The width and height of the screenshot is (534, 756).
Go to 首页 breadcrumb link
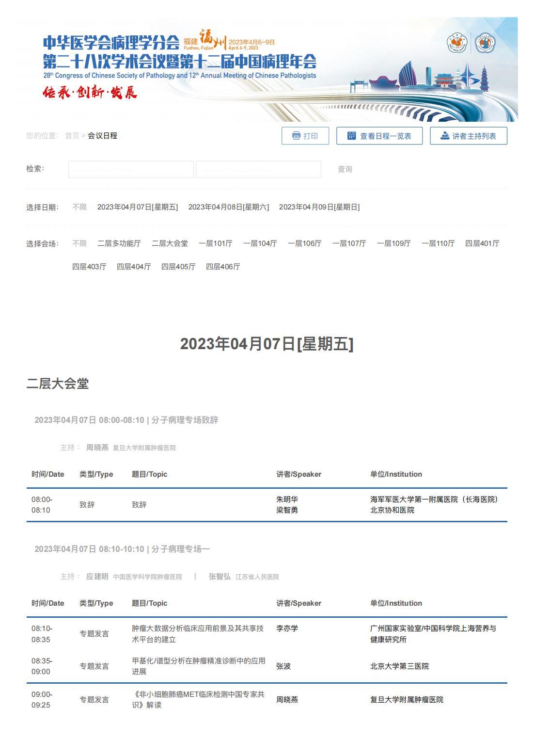(x=72, y=136)
